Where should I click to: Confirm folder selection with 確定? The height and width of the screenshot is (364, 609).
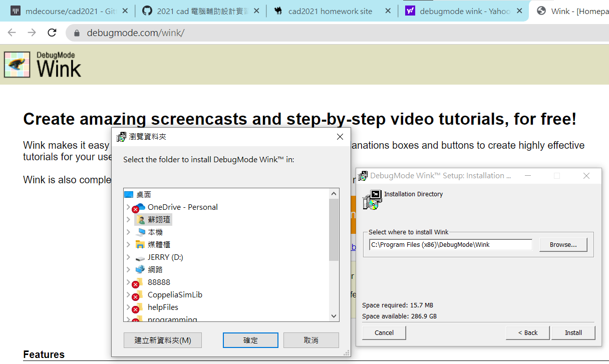250,340
